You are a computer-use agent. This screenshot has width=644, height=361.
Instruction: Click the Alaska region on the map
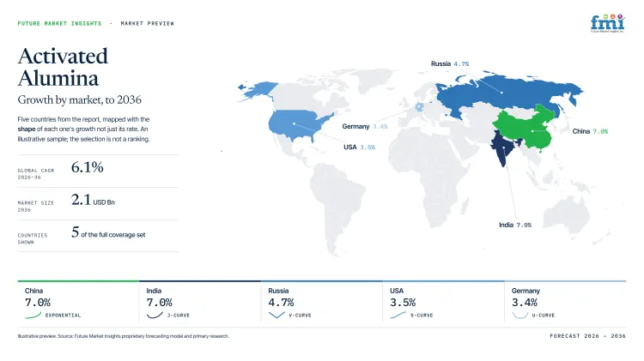point(257,90)
